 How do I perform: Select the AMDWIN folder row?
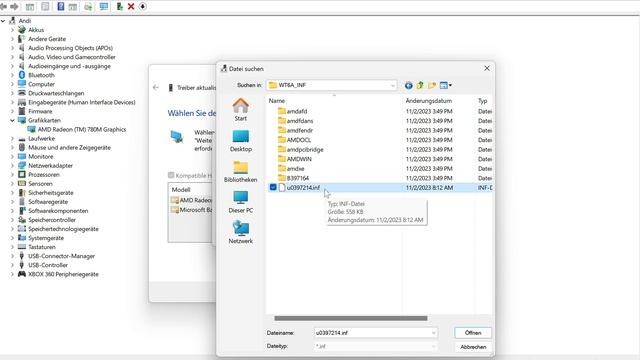(380, 159)
